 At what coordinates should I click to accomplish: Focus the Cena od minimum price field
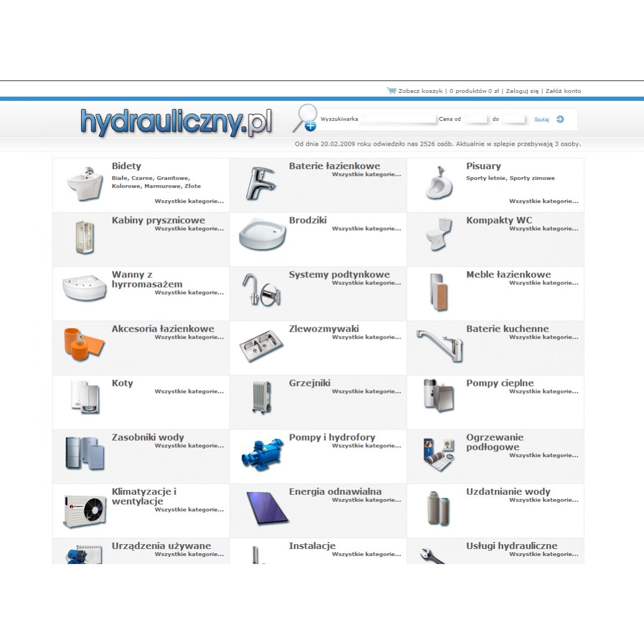(x=477, y=119)
